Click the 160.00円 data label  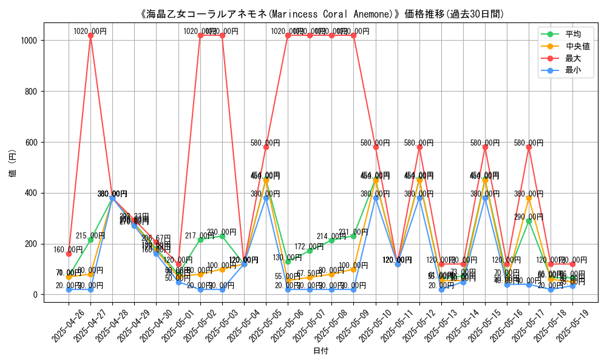pos(68,250)
